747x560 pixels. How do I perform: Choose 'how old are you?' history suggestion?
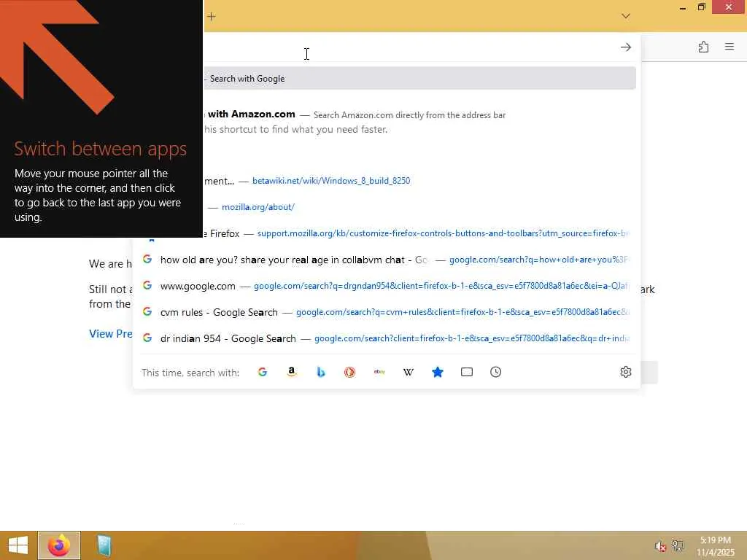387,260
